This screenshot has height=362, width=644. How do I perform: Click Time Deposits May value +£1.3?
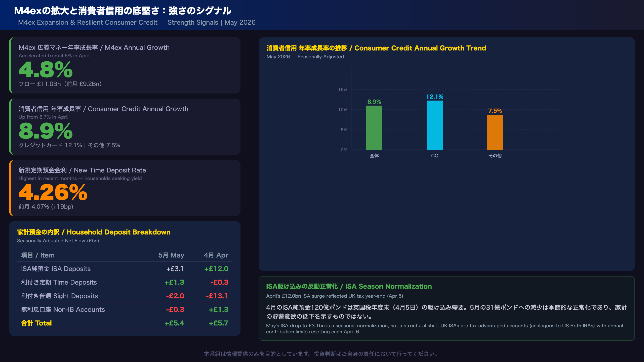click(174, 282)
